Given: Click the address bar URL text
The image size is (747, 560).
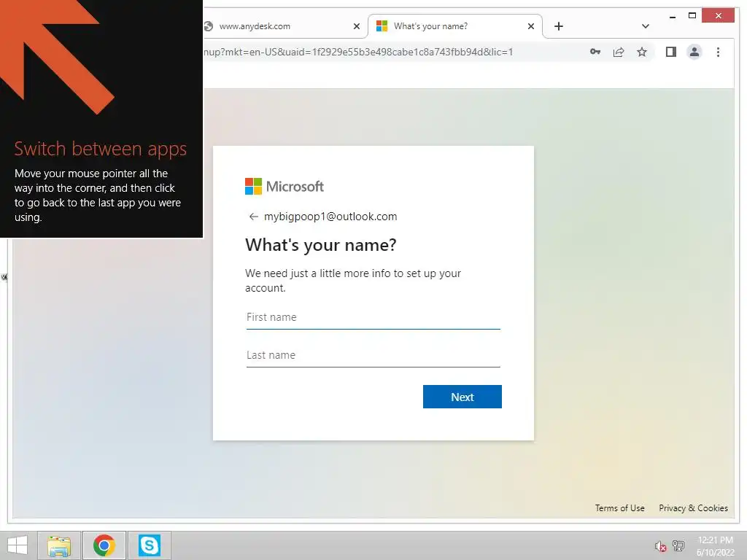Looking at the screenshot, I should [x=357, y=52].
